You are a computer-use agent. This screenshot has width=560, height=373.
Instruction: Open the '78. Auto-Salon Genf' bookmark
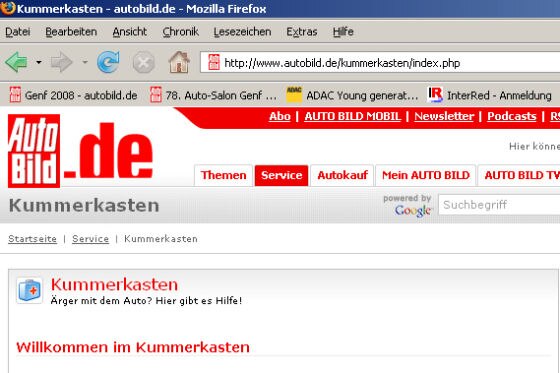(214, 95)
